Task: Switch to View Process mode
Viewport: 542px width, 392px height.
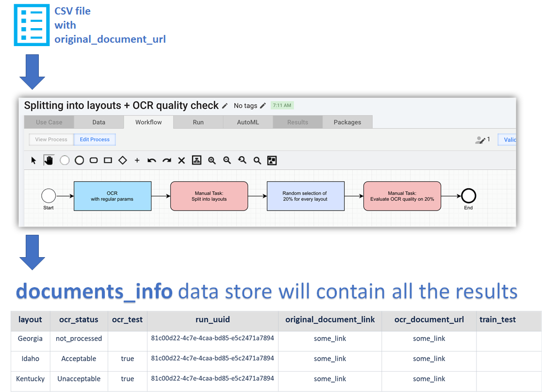Action: click(x=51, y=139)
